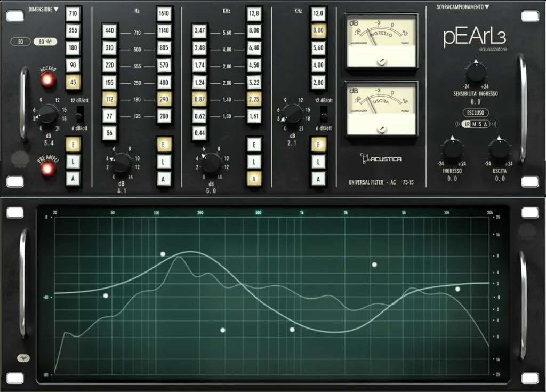Image resolution: width=546 pixels, height=392 pixels.
Task: Switch to the EQ analyzer view
Action: pos(45,41)
